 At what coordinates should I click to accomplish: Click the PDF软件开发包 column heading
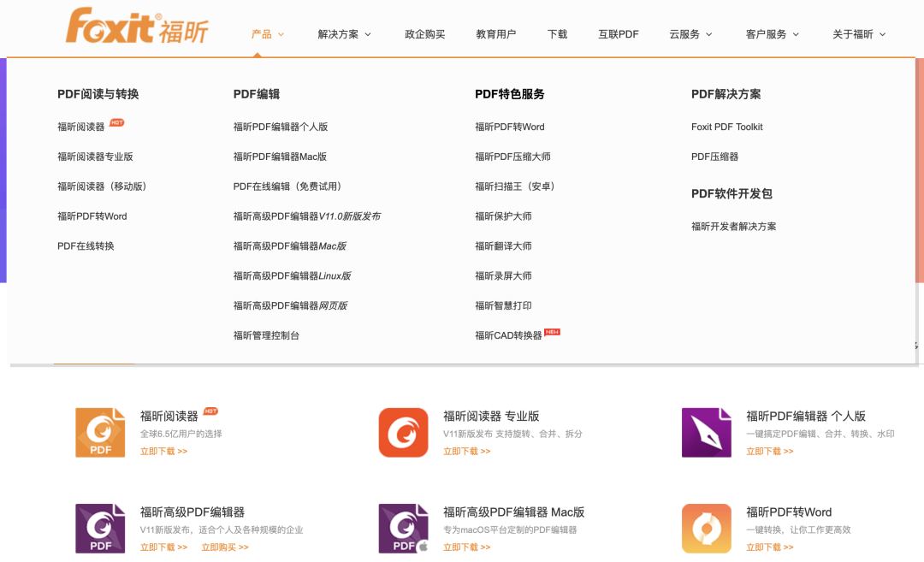[x=731, y=194]
